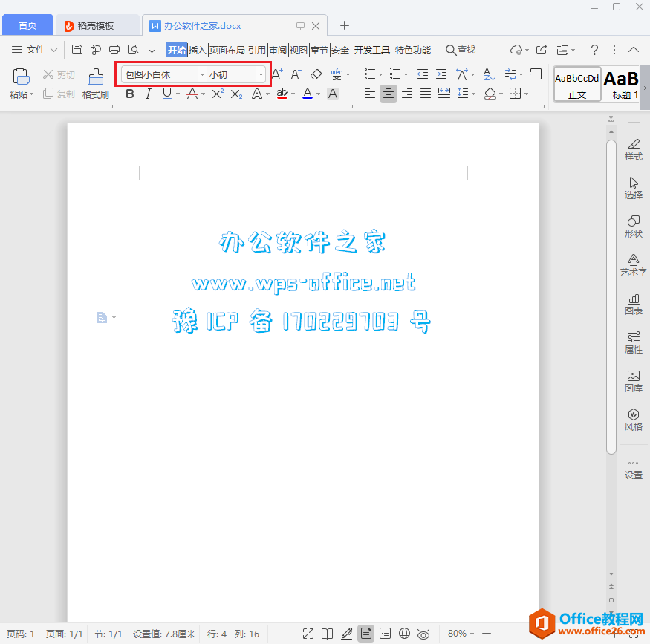Click the clear formatting eraser icon
650x644 pixels.
coord(316,74)
